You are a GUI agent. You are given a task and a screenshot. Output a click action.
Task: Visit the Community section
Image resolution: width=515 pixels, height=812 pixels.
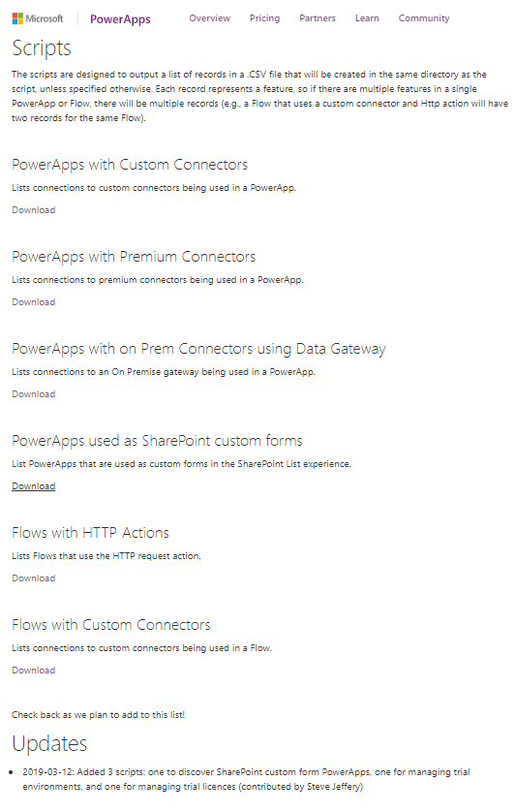pos(424,18)
